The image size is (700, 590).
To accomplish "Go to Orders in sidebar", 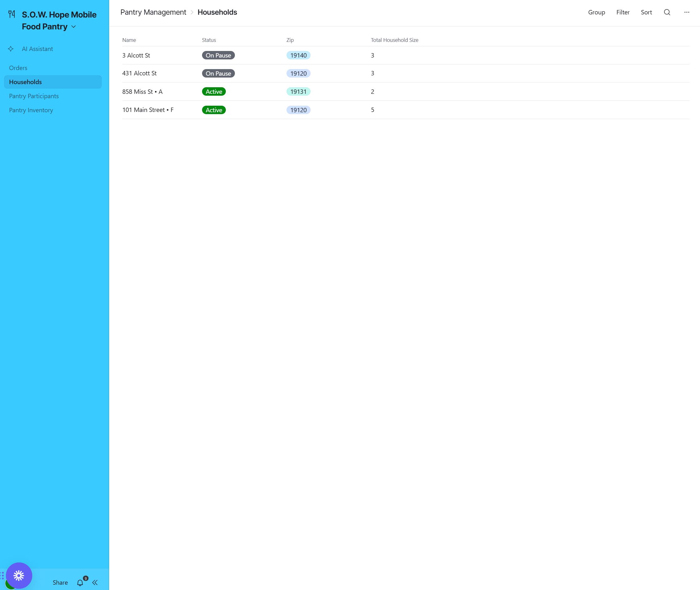I will (18, 68).
